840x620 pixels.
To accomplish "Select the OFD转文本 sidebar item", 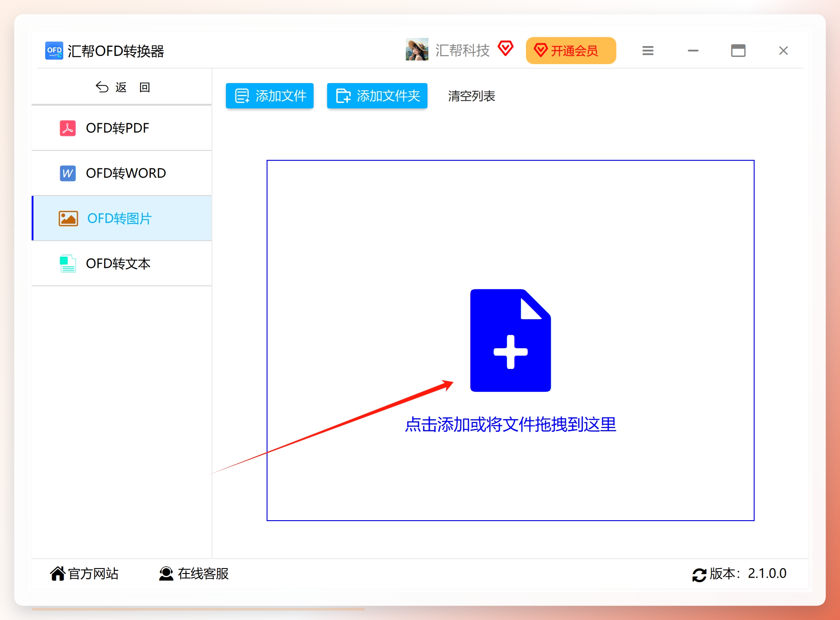I will coord(122,264).
